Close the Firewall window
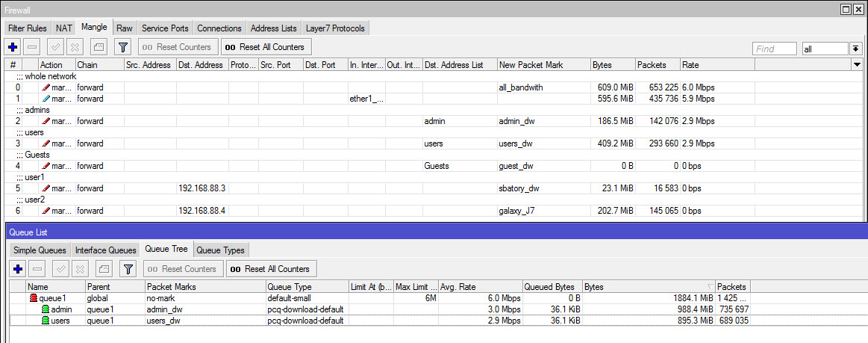The height and width of the screenshot is (343, 868). tap(859, 8)
